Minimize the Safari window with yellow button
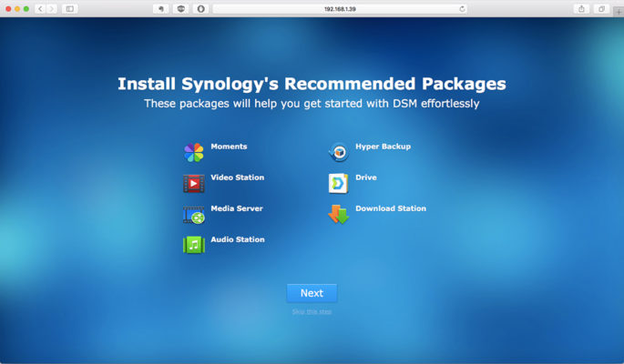 click(17, 9)
